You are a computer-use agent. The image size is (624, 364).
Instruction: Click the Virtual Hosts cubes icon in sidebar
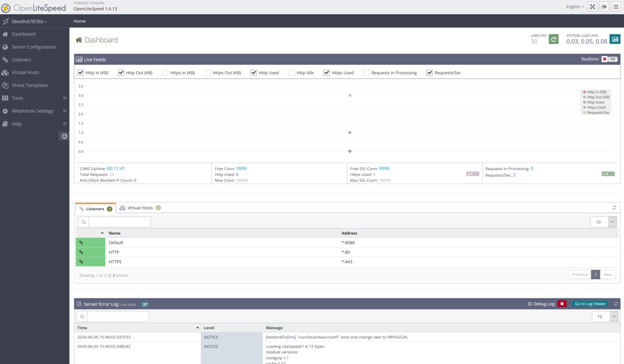click(5, 72)
